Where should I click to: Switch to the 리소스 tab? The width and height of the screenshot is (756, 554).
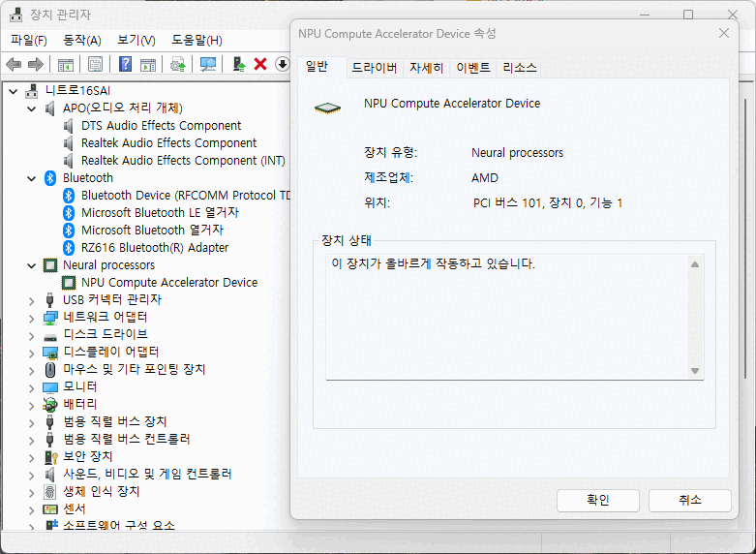519,68
